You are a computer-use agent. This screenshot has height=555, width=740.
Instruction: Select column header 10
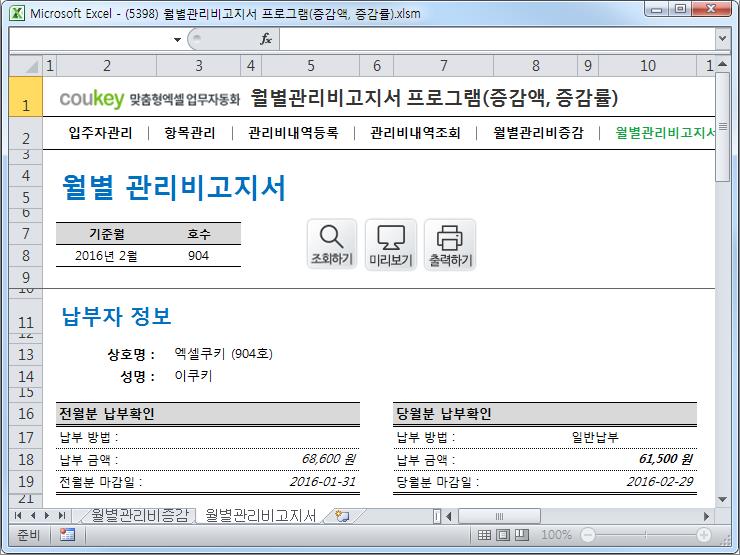pos(648,66)
